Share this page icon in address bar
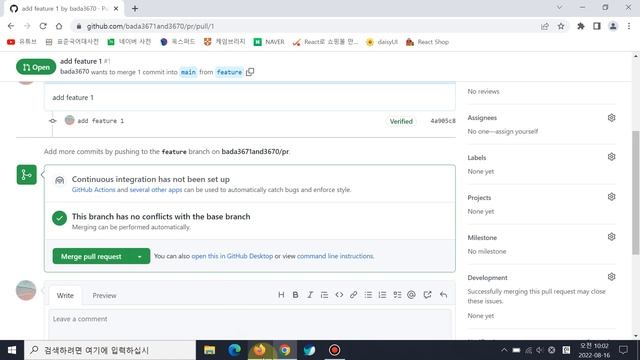 point(545,26)
